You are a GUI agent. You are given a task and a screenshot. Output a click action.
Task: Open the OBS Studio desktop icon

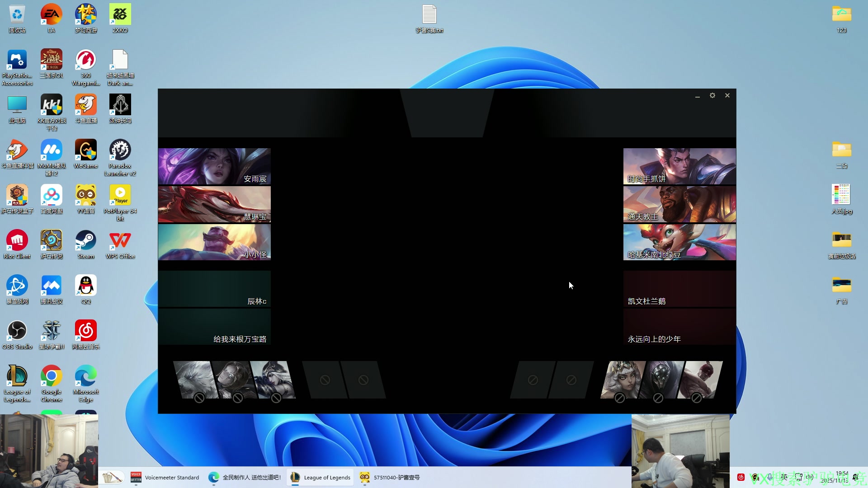click(17, 331)
